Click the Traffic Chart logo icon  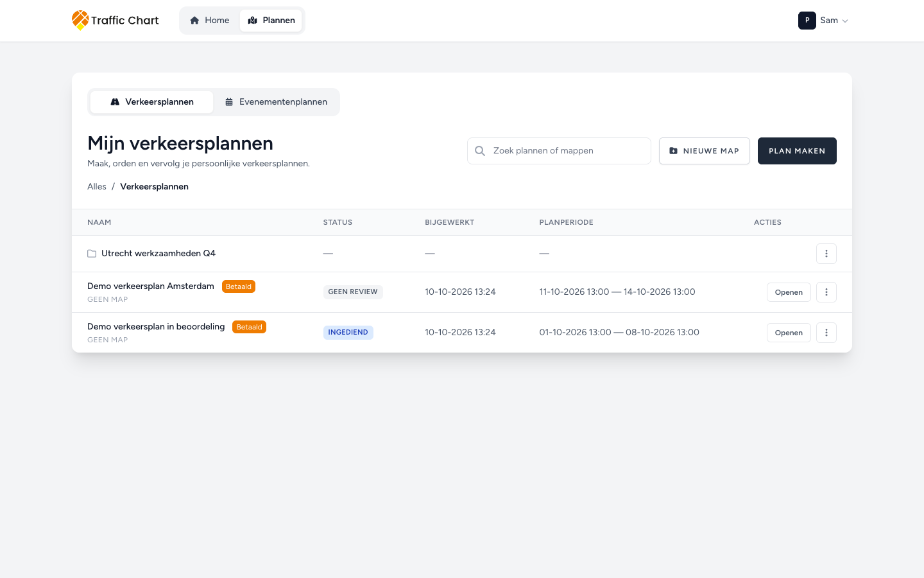pyautogui.click(x=80, y=20)
